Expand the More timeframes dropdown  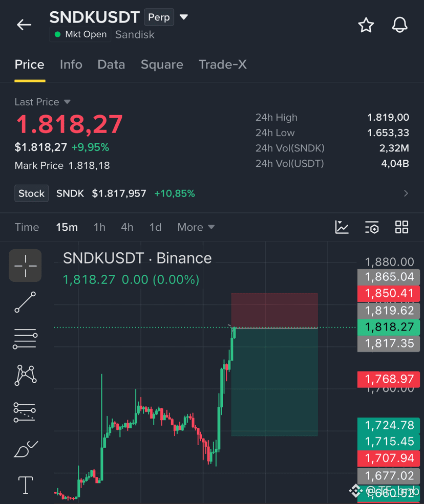click(x=196, y=227)
